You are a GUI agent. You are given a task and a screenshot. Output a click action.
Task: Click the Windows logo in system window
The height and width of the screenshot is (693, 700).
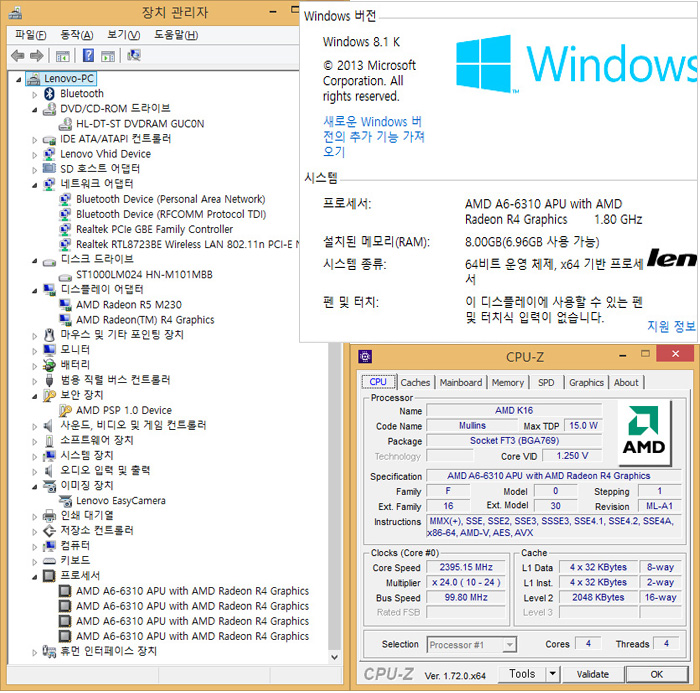point(483,64)
